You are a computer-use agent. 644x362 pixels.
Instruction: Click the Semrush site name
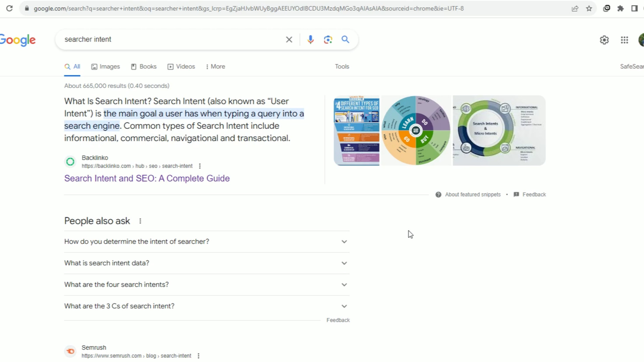pos(94,348)
